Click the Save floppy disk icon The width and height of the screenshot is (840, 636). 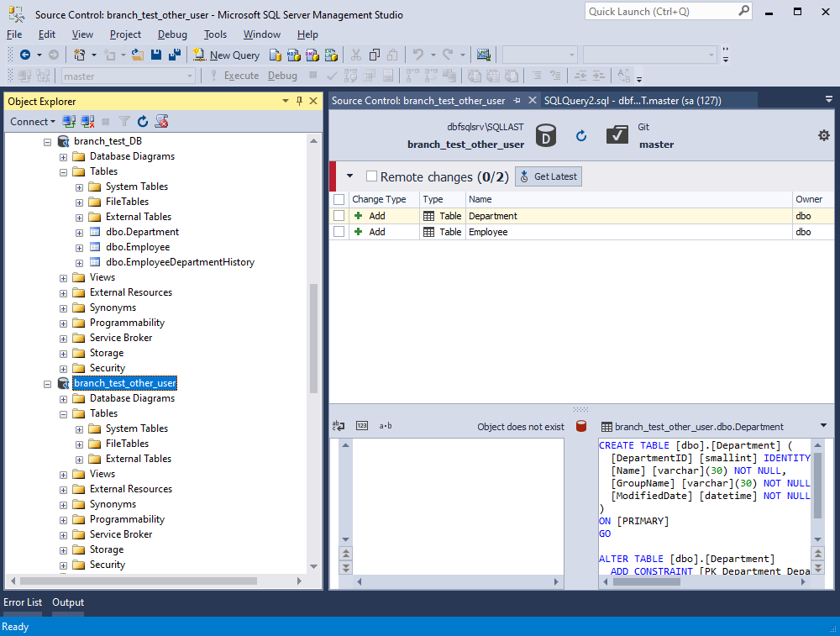(x=156, y=55)
